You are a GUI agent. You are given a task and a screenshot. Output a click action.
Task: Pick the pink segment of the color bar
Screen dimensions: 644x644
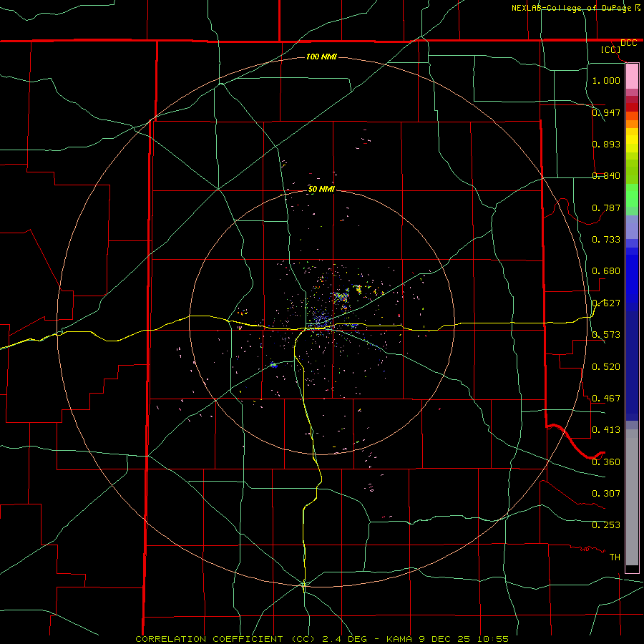coord(632,77)
